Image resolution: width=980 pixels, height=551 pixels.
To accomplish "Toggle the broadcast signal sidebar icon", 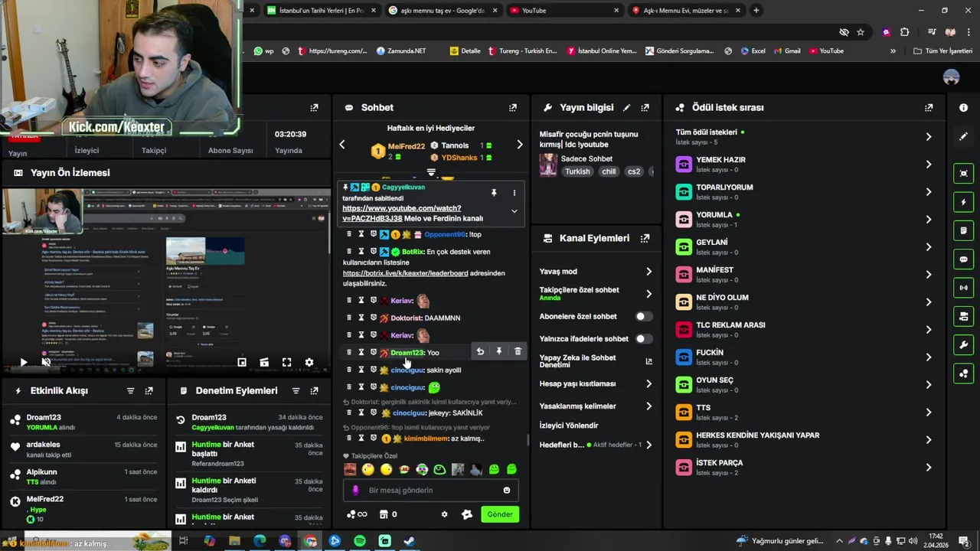I will coord(963,288).
